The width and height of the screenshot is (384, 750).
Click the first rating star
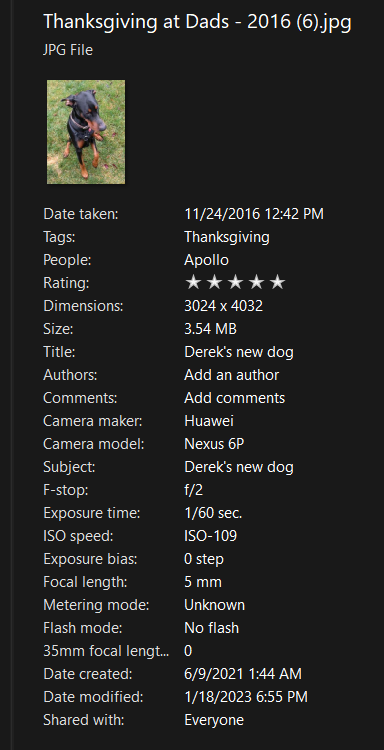coord(193,283)
